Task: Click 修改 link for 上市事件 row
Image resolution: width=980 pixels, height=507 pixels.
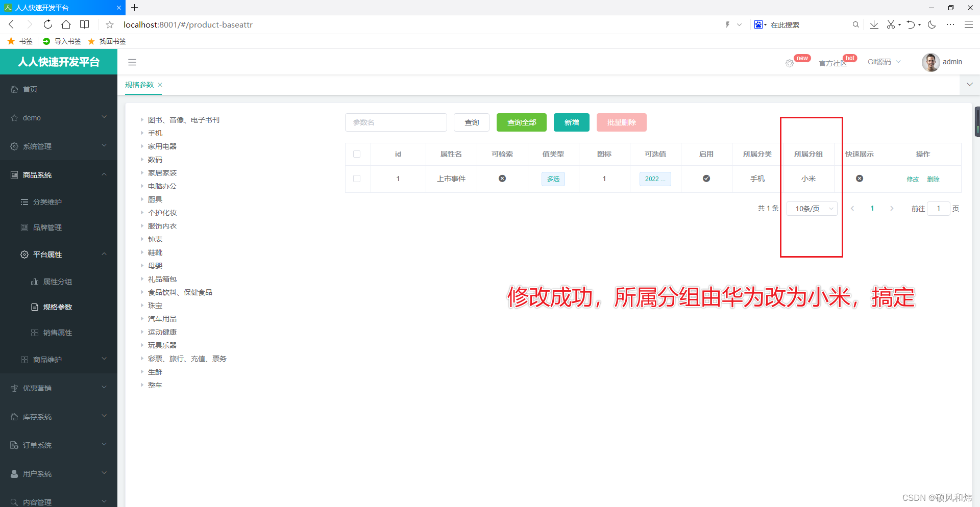Action: tap(913, 179)
